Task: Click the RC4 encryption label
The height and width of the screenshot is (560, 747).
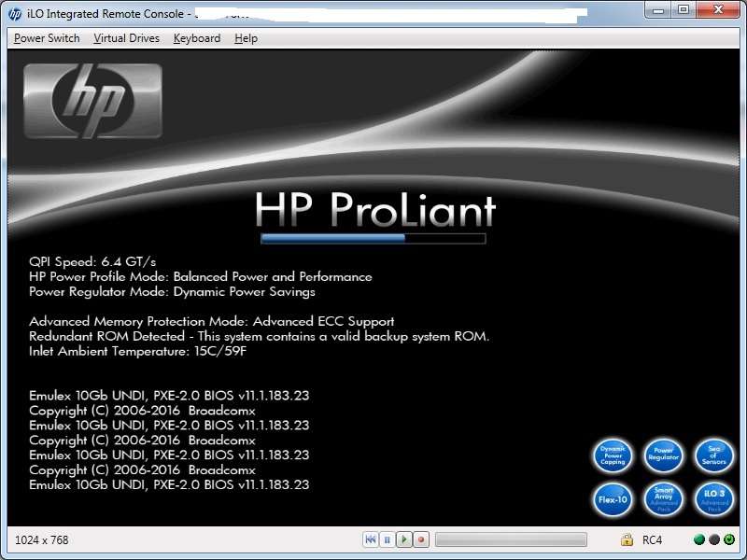Action: (x=652, y=540)
